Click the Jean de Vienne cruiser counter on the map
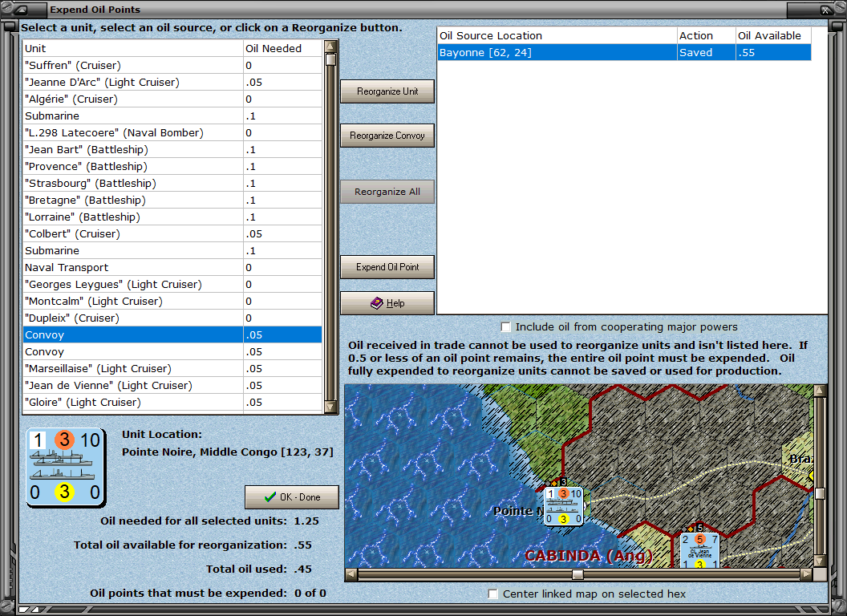847x616 pixels. pos(699,550)
